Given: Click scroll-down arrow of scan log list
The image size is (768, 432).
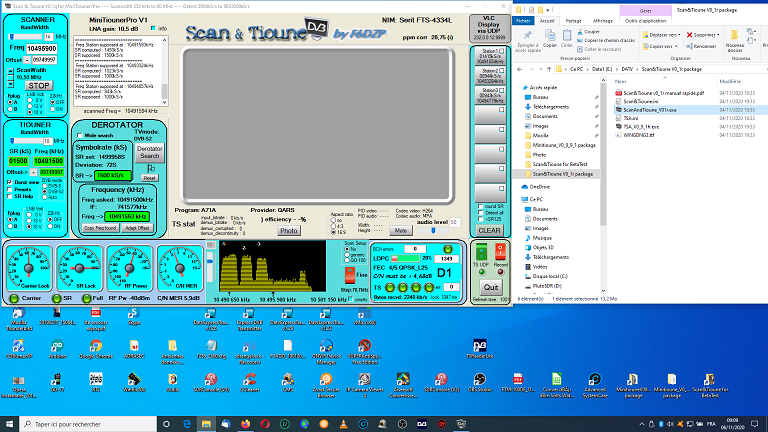Looking at the screenshot, I should point(164,102).
